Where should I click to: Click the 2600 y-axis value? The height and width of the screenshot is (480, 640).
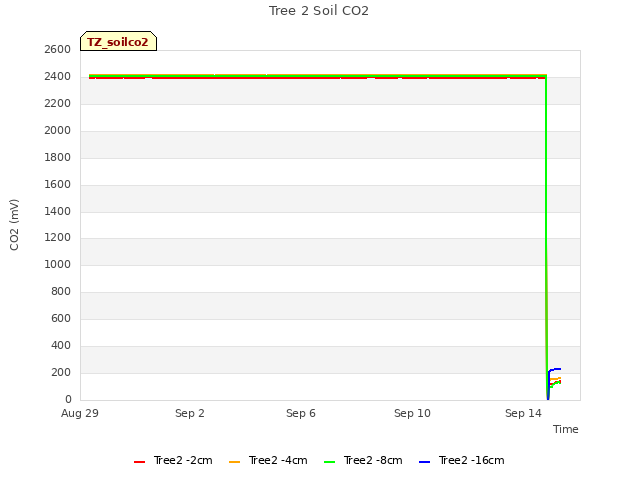point(58,50)
